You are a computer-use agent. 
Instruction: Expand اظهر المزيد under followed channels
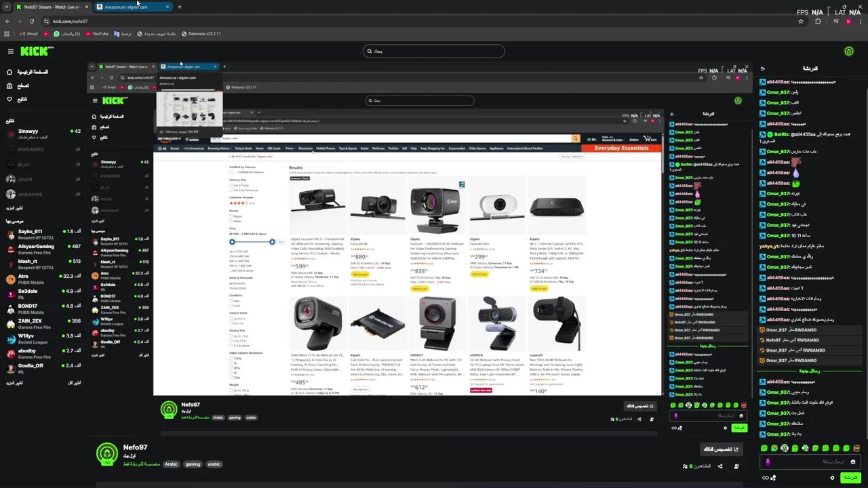pyautogui.click(x=15, y=208)
